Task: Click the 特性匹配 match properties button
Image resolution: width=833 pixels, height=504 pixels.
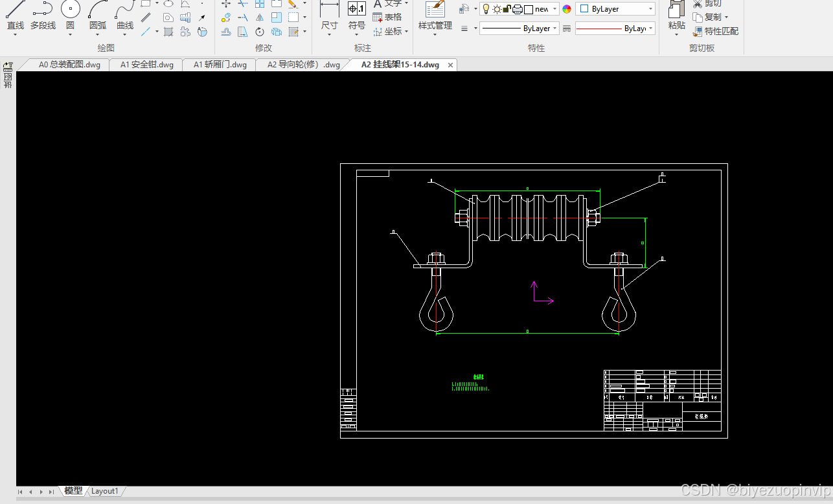Action: pos(715,31)
